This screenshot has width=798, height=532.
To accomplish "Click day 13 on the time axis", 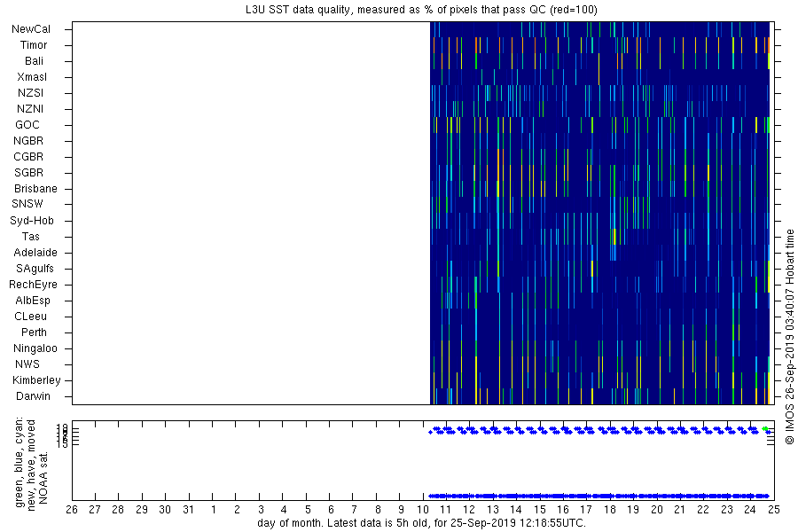I will coord(493,510).
